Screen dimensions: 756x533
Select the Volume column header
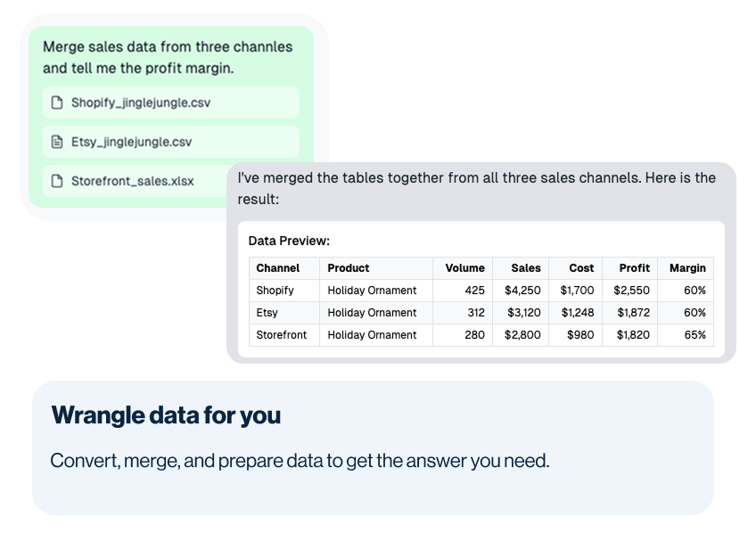(x=463, y=268)
